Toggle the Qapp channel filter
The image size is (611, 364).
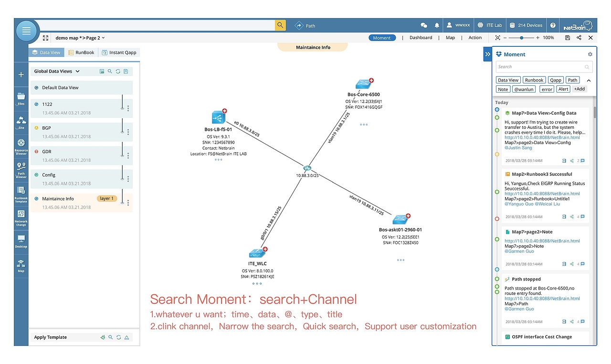pos(555,80)
